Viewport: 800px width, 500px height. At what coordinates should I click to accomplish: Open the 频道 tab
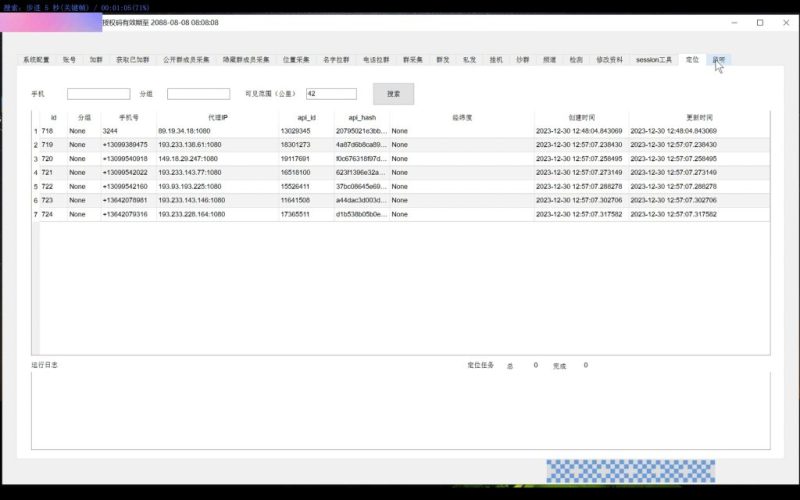pos(549,60)
